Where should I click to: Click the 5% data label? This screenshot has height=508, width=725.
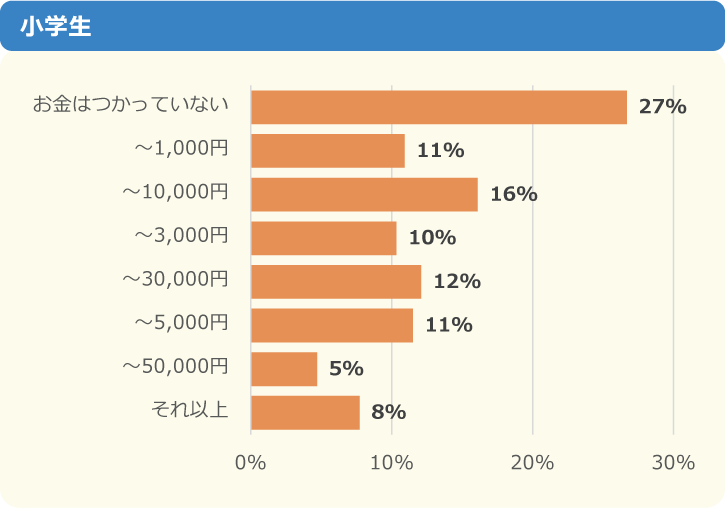tap(346, 369)
